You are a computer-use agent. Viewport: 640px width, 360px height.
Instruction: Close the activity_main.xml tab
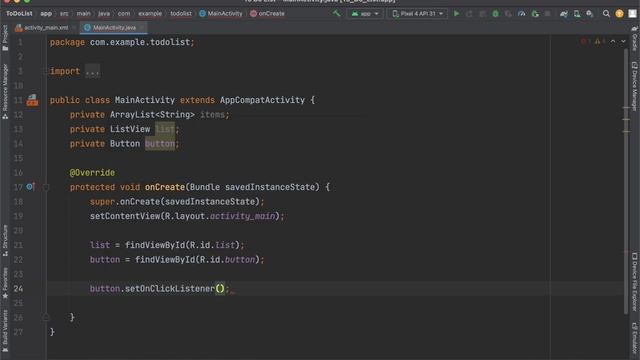pyautogui.click(x=74, y=28)
